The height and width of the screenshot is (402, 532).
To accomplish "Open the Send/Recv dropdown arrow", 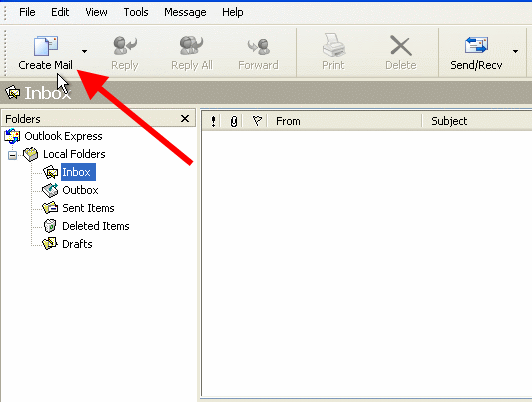I will 515,52.
